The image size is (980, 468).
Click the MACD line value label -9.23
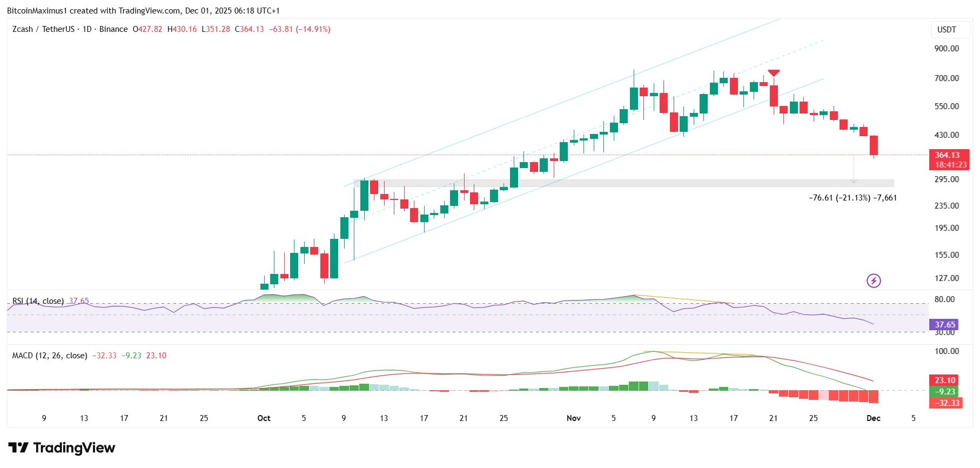pos(945,391)
